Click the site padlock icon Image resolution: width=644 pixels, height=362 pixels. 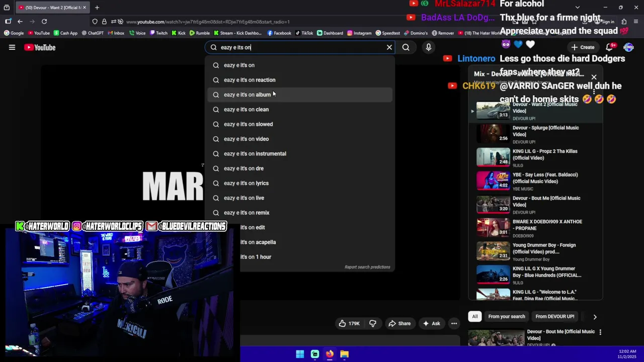click(104, 22)
